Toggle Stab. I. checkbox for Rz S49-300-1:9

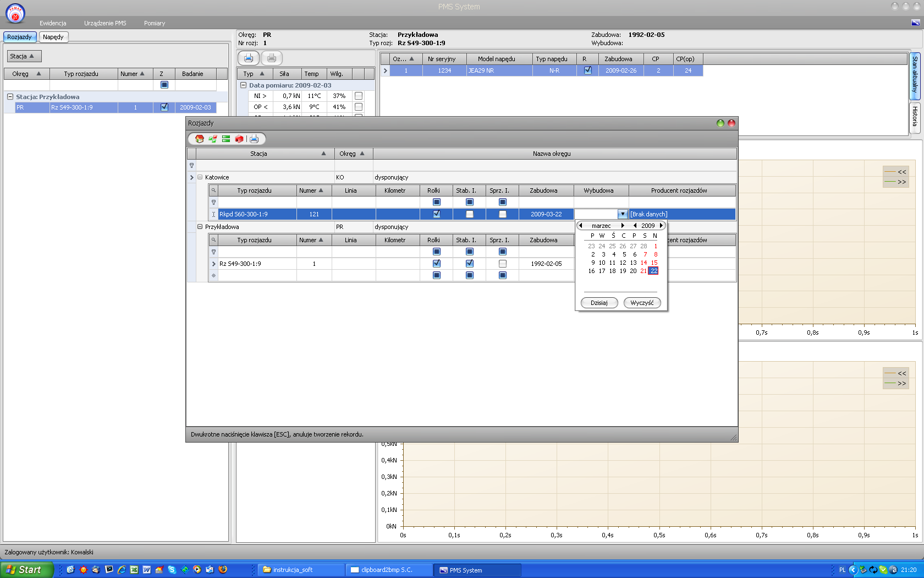coord(470,264)
